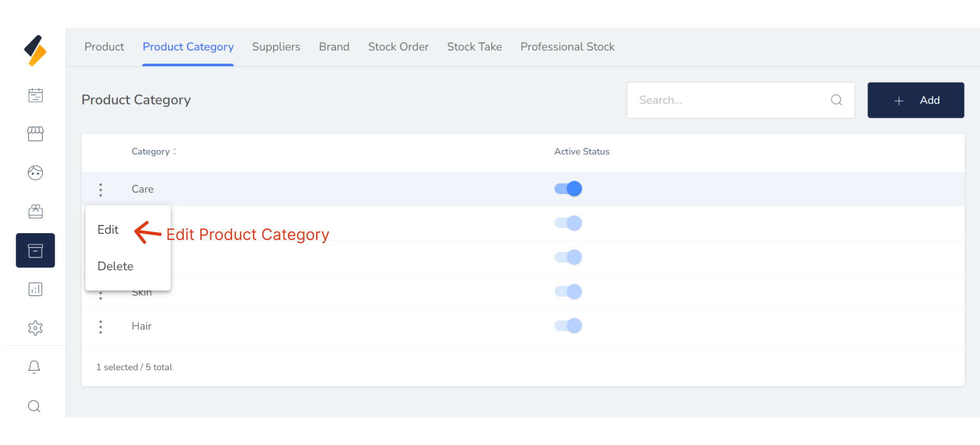Click the notifications bell icon
Screen dimensions: 980x445
(34, 367)
